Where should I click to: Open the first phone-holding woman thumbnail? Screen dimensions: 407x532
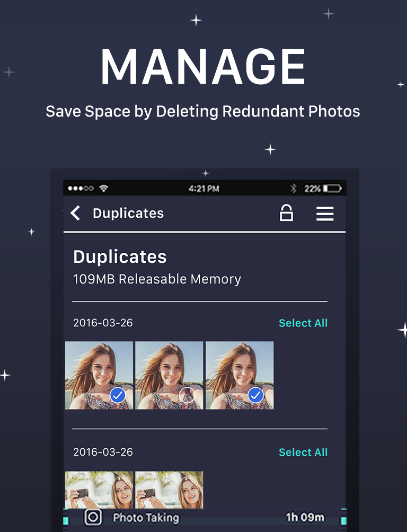click(99, 490)
